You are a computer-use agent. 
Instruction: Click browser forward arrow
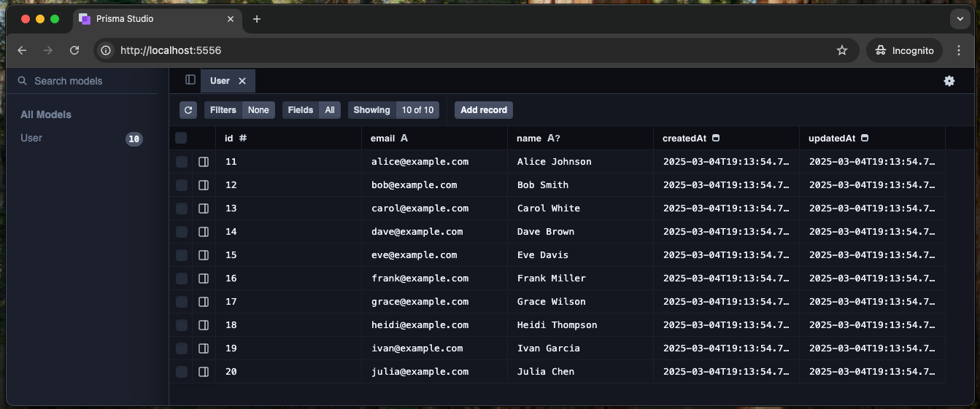48,50
